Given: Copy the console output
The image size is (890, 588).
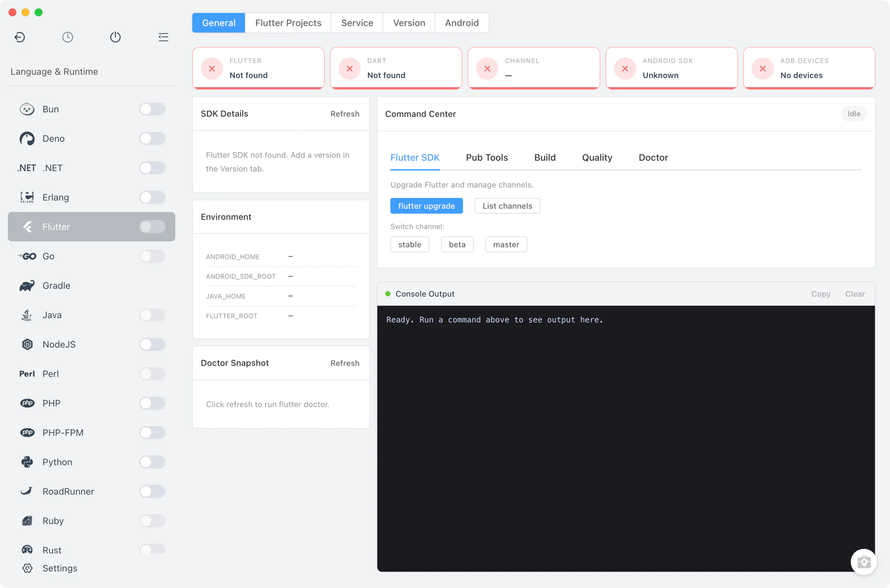Looking at the screenshot, I should [820, 294].
